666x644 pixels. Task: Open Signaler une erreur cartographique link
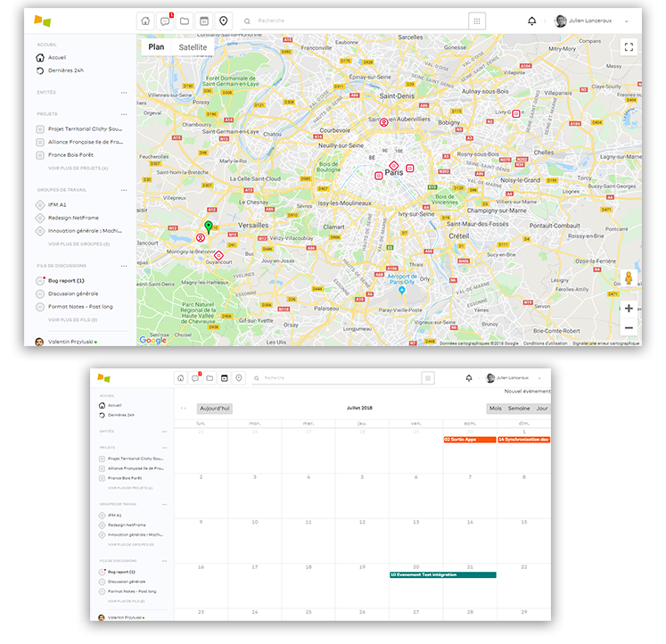click(x=605, y=343)
